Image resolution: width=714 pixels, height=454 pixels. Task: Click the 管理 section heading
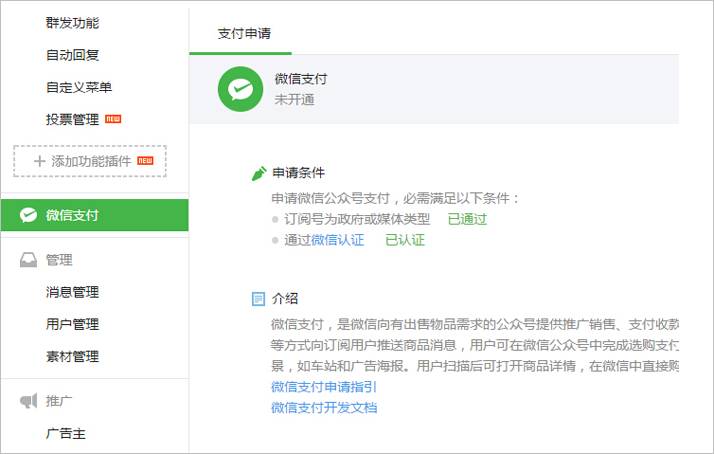(59, 260)
